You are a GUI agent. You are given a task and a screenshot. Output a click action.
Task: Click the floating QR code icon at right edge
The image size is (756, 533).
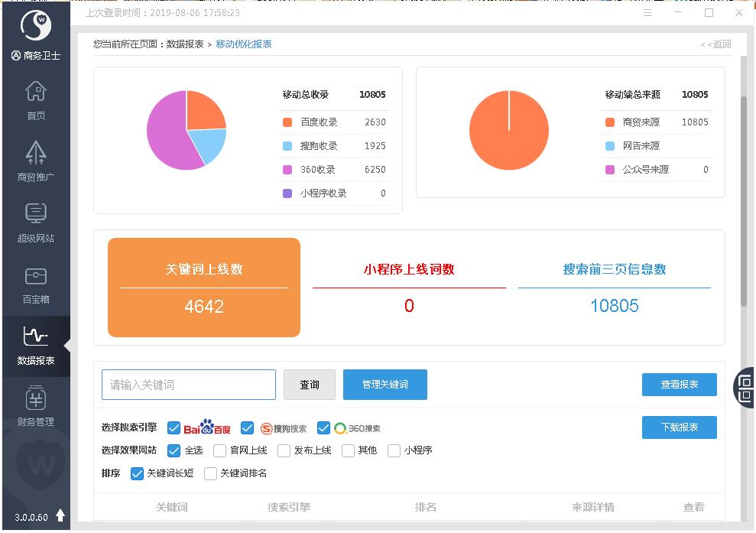tap(745, 388)
